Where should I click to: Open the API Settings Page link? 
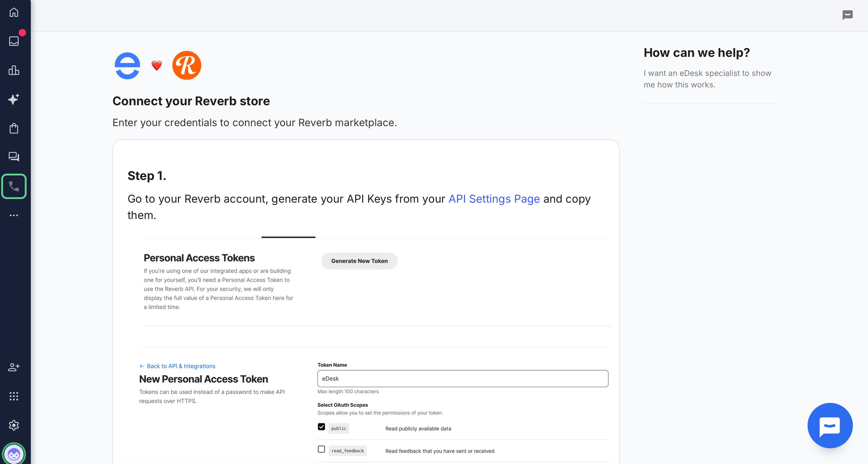[x=494, y=199]
